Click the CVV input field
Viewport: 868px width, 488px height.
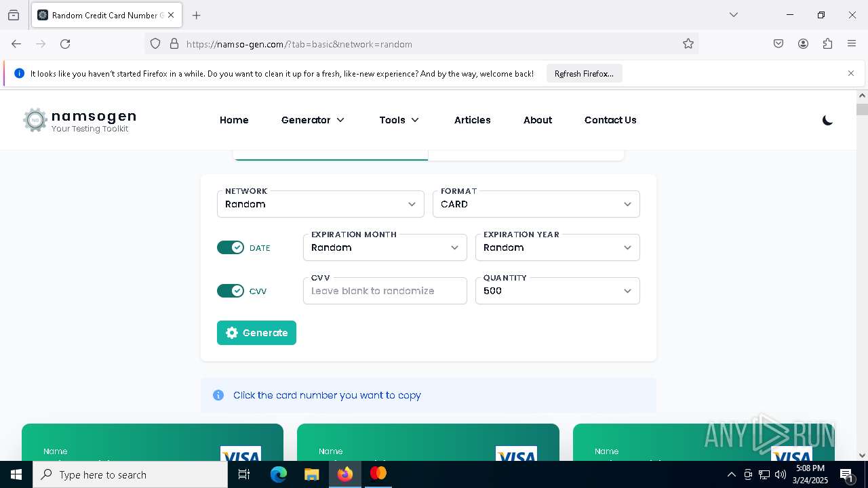[x=385, y=291]
